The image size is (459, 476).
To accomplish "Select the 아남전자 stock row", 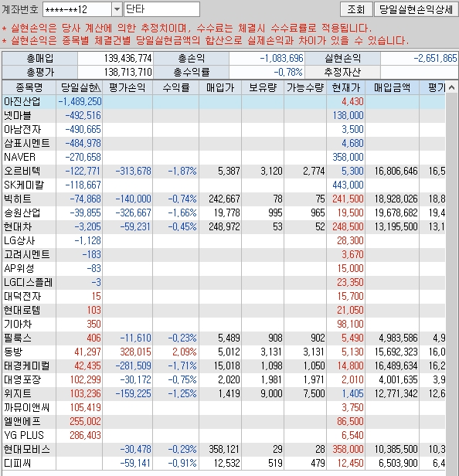I will pos(224,130).
